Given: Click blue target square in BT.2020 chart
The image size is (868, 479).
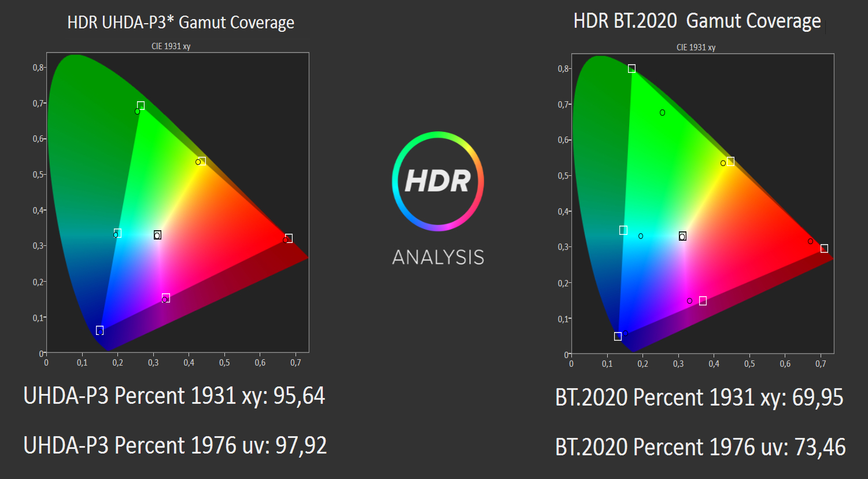Looking at the screenshot, I should click(x=618, y=337).
